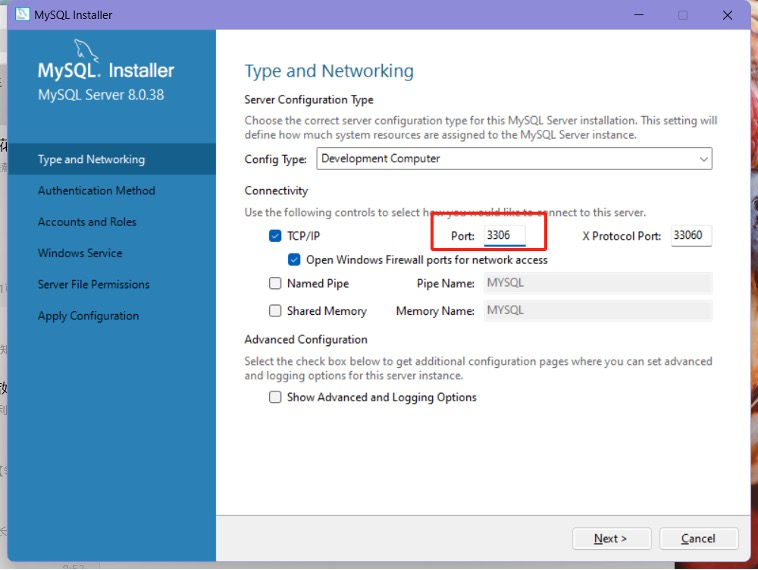
Task: Click the MySQL Installer title bar icon
Action: click(x=22, y=15)
